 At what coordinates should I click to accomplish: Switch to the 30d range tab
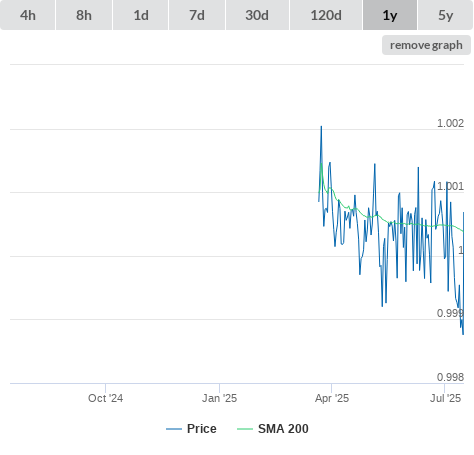click(257, 15)
